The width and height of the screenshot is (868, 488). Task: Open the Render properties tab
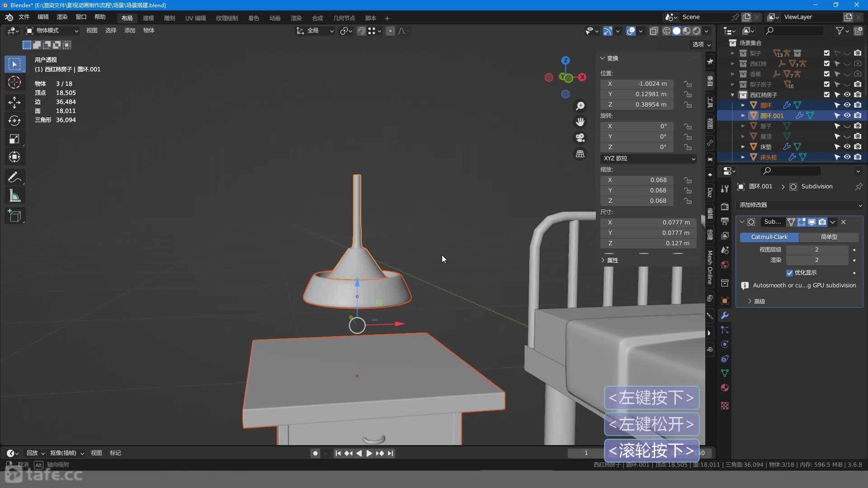[725, 206]
